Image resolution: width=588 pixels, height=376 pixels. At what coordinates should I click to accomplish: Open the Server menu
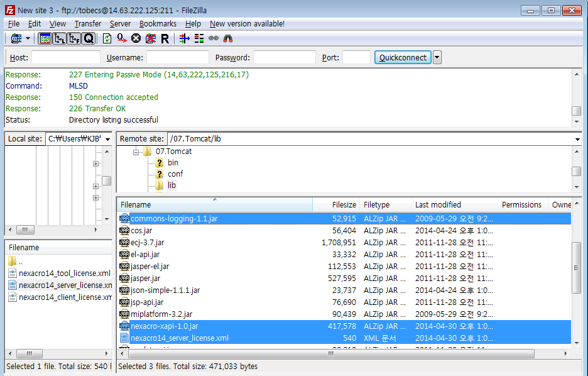(x=121, y=24)
